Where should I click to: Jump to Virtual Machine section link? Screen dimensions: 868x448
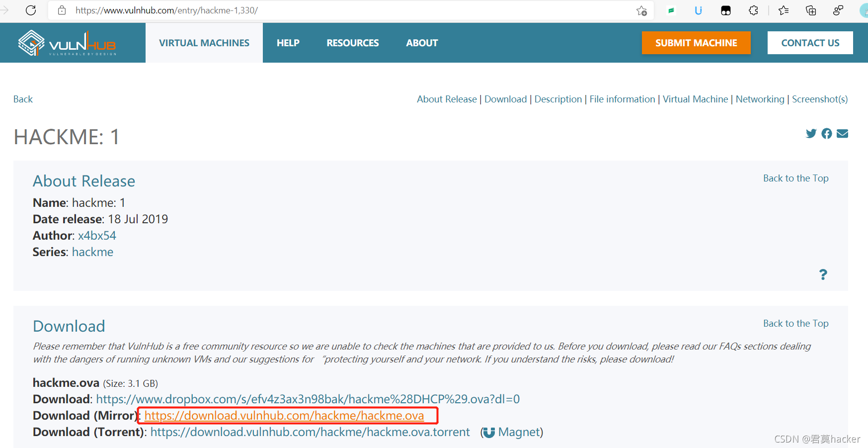point(695,99)
